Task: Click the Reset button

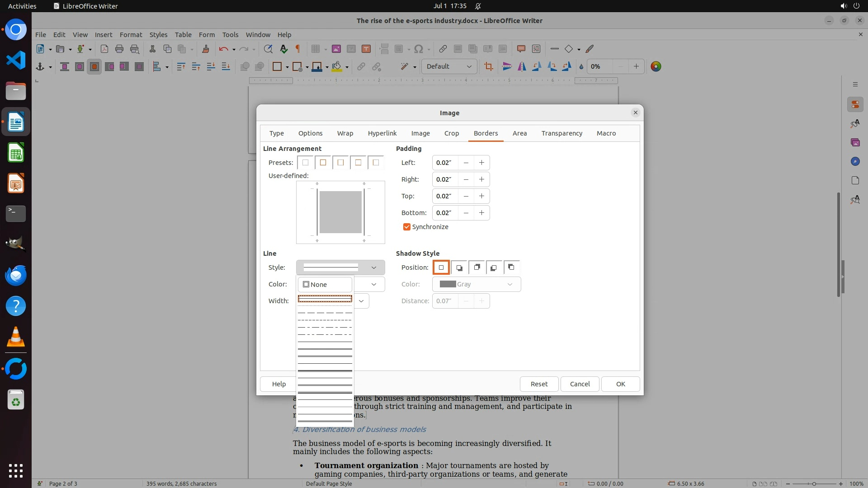Action: pyautogui.click(x=539, y=384)
